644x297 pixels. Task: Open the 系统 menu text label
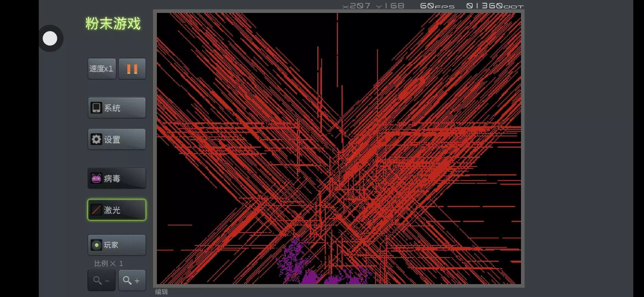tap(112, 108)
